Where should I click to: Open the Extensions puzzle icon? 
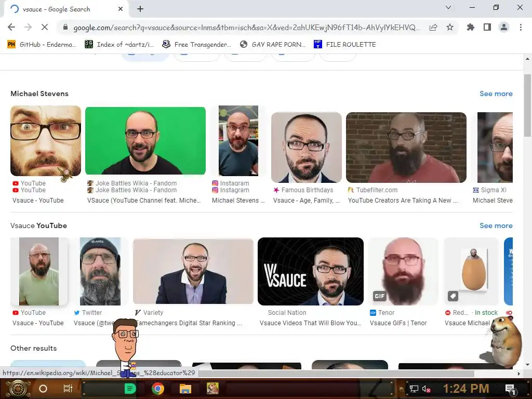pos(471,27)
